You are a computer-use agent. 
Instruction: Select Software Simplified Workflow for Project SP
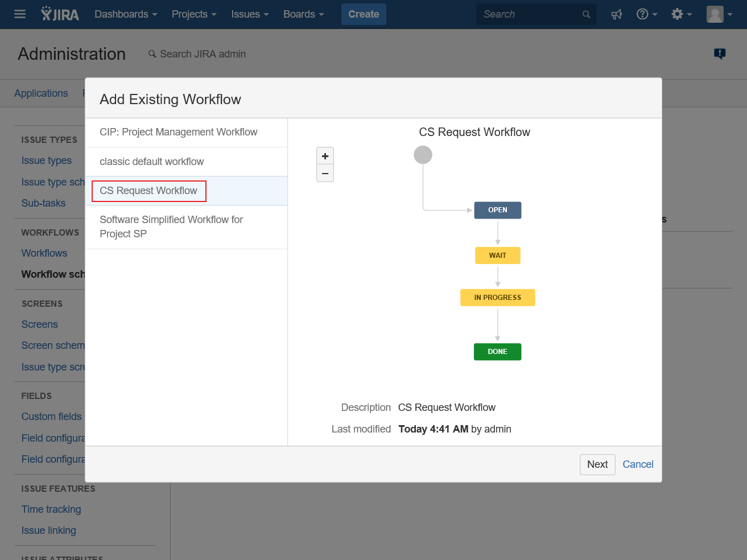click(186, 227)
